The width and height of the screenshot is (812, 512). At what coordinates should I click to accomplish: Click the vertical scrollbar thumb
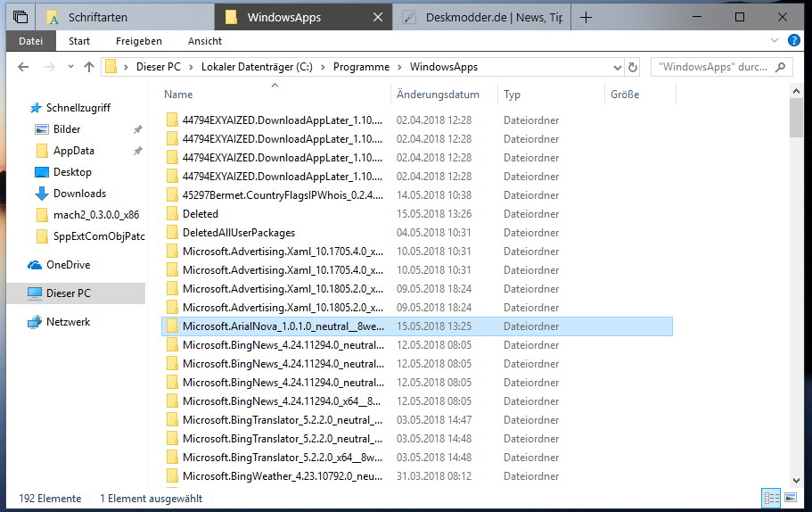tap(797, 118)
